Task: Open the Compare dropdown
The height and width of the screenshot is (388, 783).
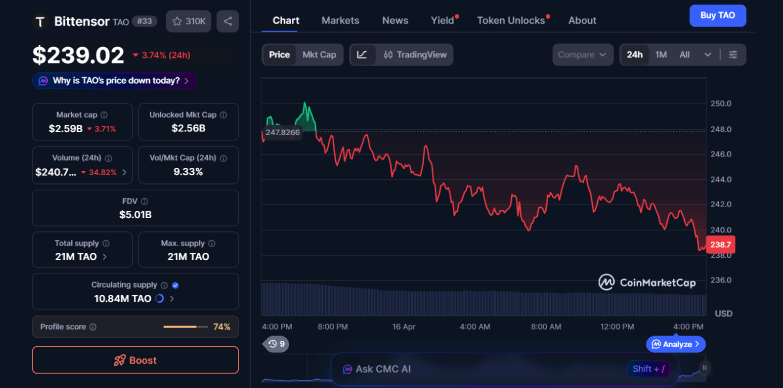Action: click(x=582, y=55)
